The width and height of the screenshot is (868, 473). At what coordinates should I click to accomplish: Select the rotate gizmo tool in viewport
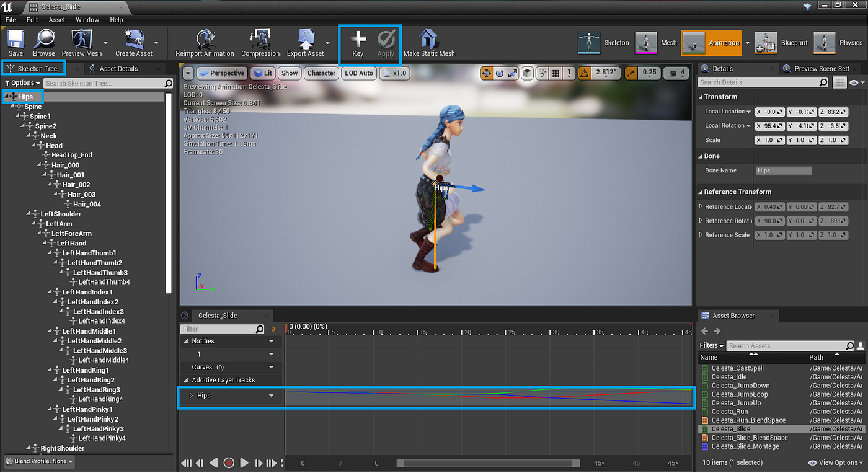point(500,73)
